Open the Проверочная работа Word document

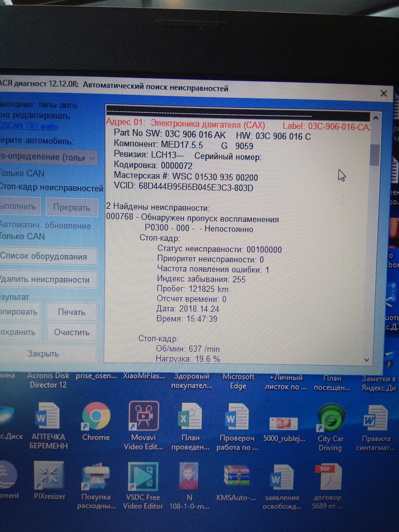pyautogui.click(x=237, y=427)
